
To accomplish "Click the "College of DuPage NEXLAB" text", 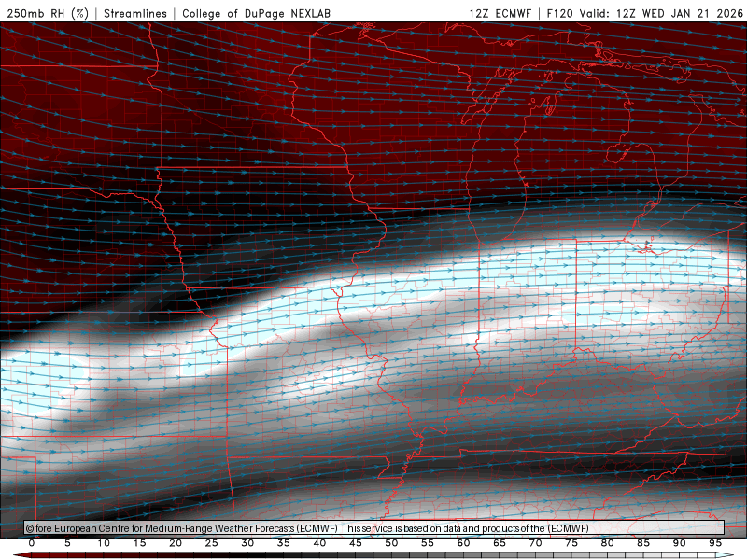I will [x=256, y=13].
